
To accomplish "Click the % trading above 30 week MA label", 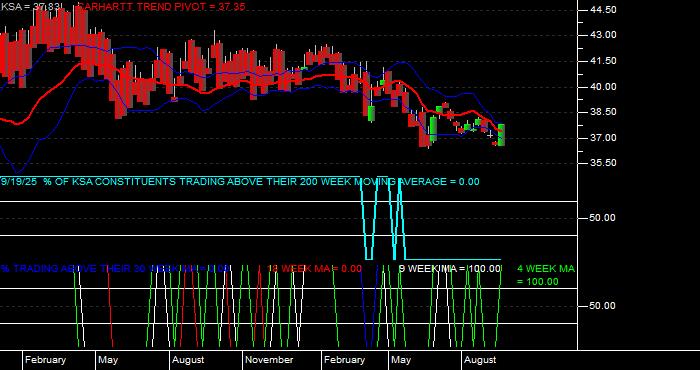I will pos(115,269).
